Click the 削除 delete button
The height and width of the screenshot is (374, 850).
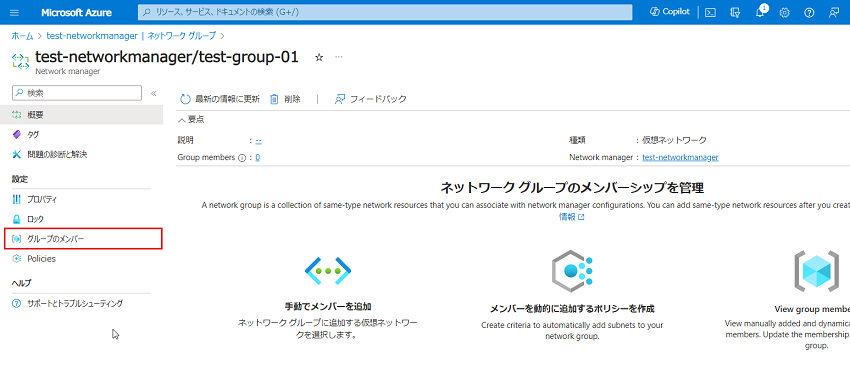coord(285,99)
